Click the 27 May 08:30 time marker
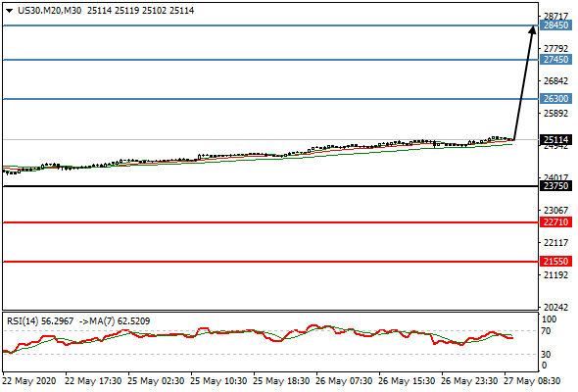The width and height of the screenshot is (578, 392). 532,381
